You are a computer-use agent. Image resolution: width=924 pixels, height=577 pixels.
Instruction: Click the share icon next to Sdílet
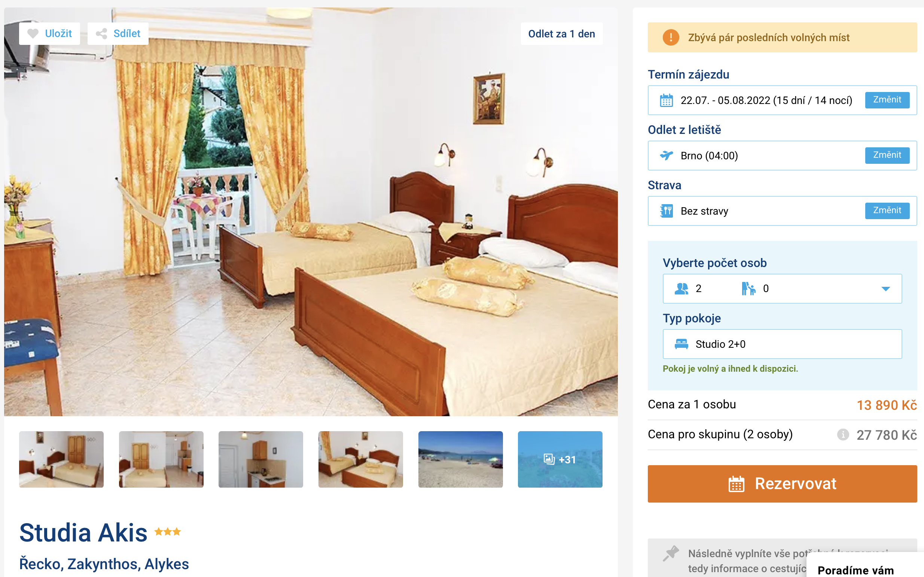click(x=101, y=34)
